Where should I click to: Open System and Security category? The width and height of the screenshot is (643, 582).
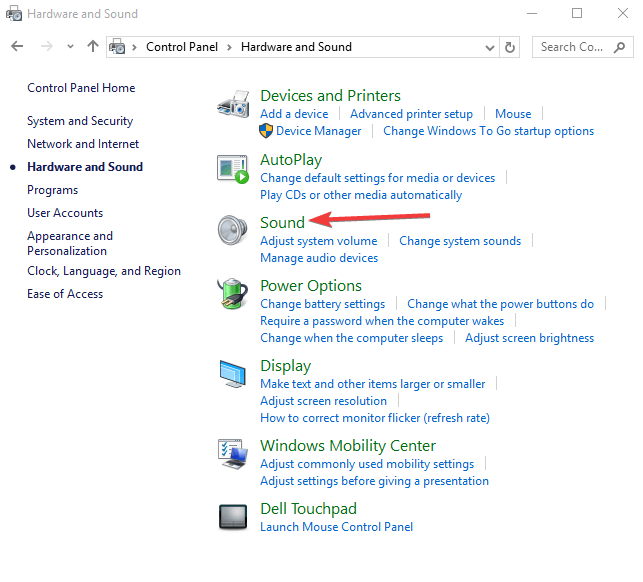pos(80,121)
